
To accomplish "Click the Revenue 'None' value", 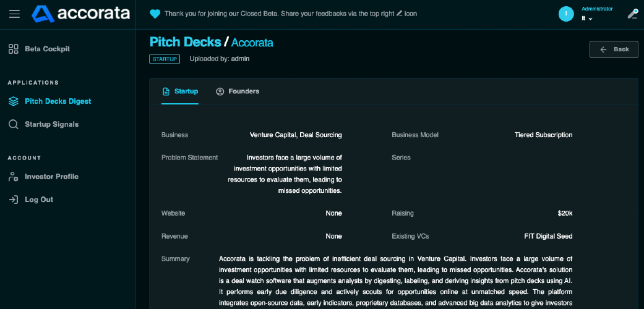I will 333,236.
